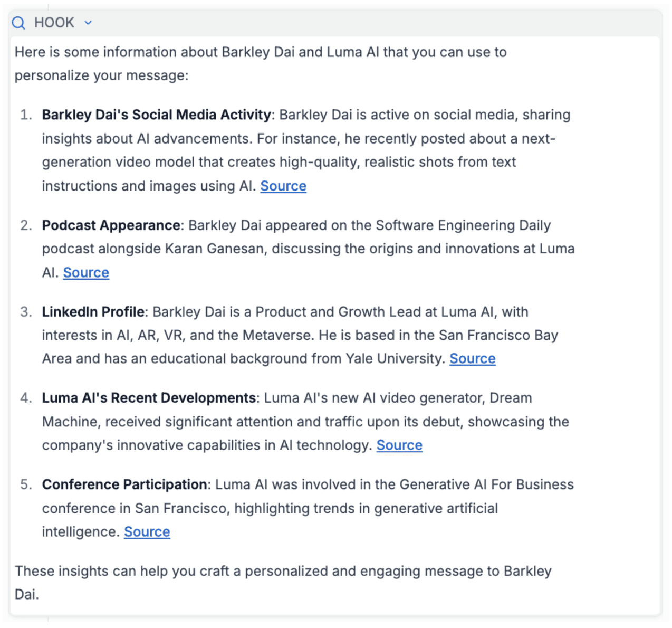Click the "Barkley Dai's Social Media Activity" heading

(156, 115)
